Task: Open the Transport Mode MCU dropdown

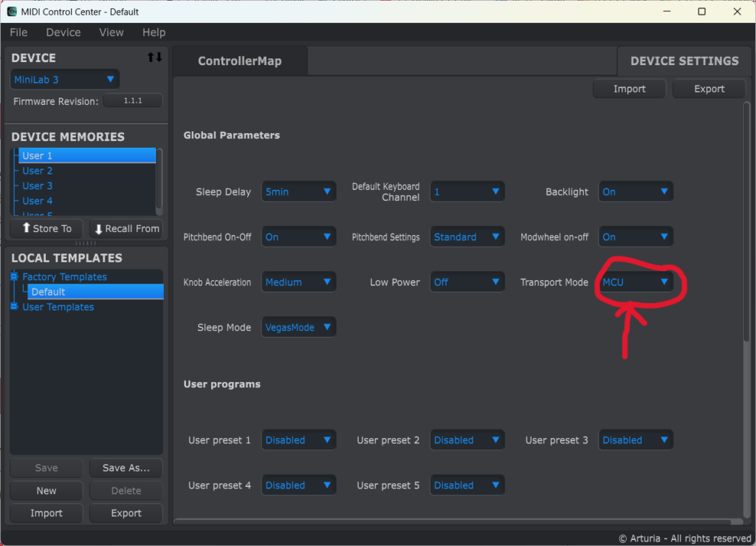Action: click(636, 282)
